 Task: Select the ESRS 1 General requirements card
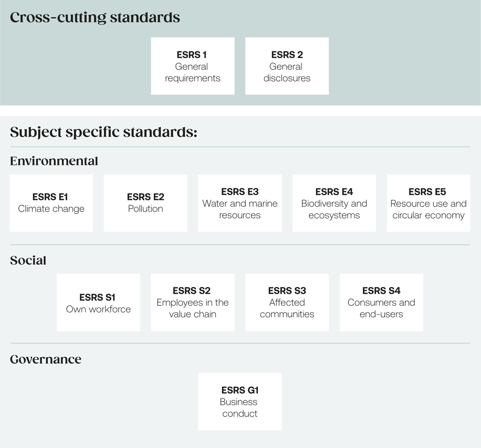point(192,66)
